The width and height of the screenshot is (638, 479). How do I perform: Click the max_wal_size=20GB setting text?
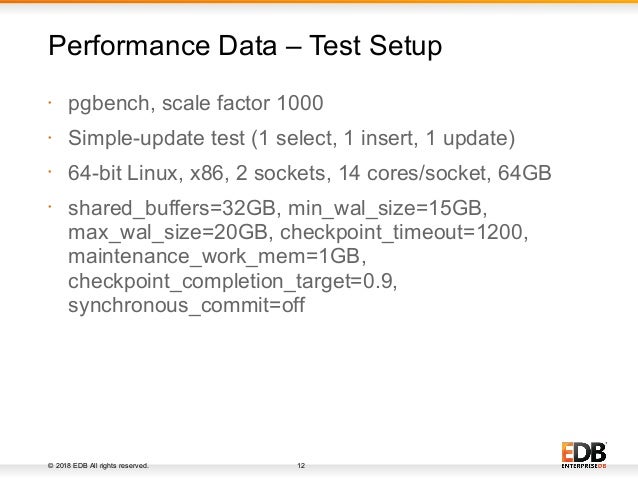[170, 232]
